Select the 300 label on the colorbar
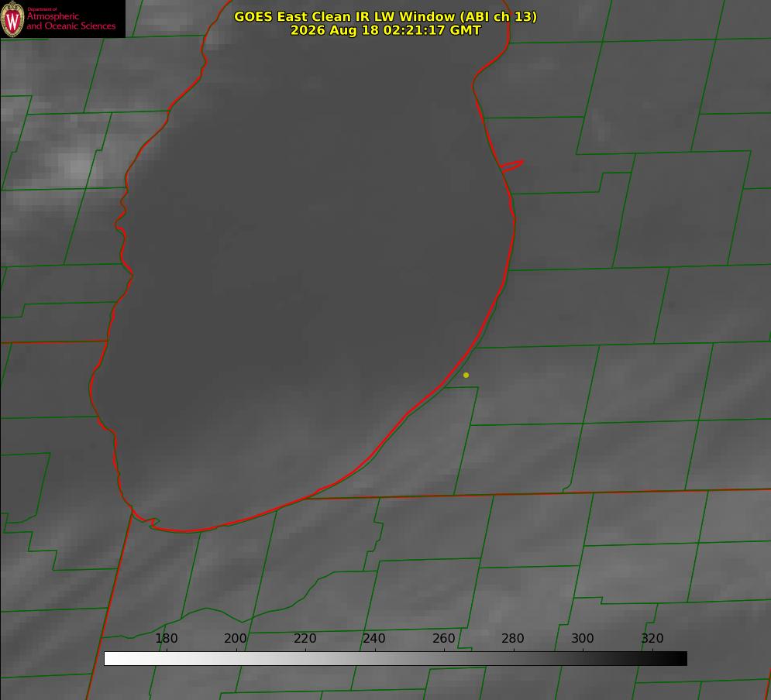 583,638
